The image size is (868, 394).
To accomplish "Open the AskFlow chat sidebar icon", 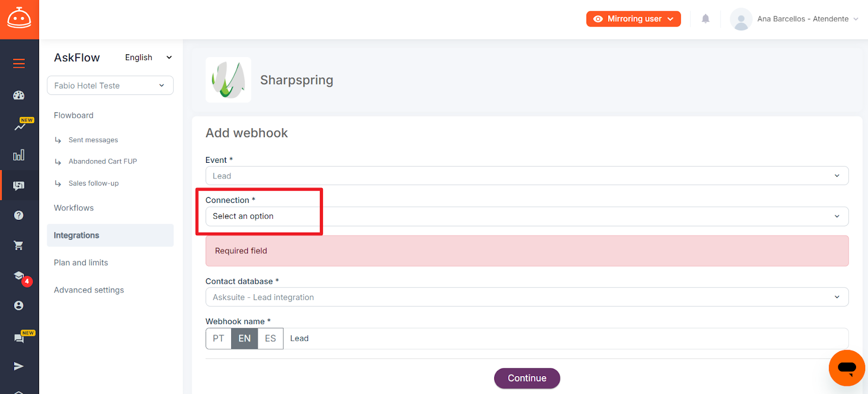I will click(x=19, y=186).
